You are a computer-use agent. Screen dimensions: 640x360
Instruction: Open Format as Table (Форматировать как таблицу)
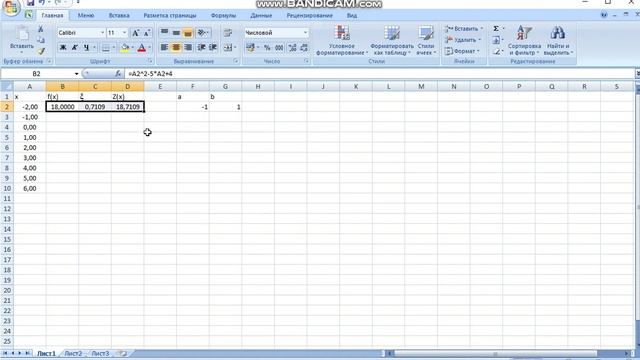392,40
